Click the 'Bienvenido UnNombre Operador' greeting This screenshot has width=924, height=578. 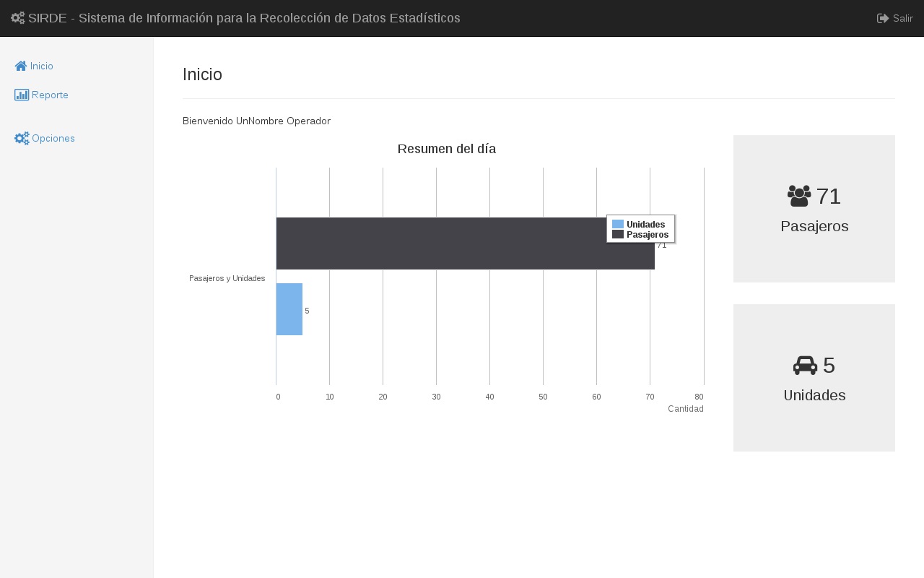(256, 121)
